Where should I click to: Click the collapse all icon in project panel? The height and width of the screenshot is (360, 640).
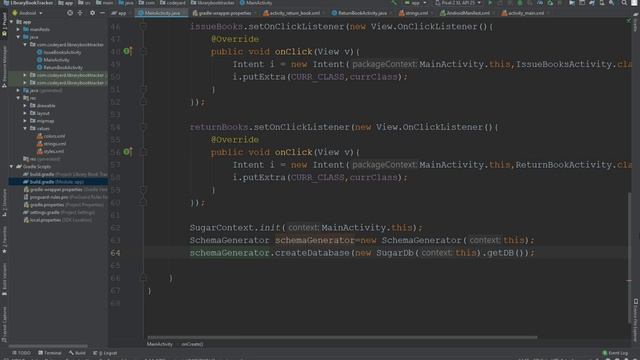click(80, 13)
